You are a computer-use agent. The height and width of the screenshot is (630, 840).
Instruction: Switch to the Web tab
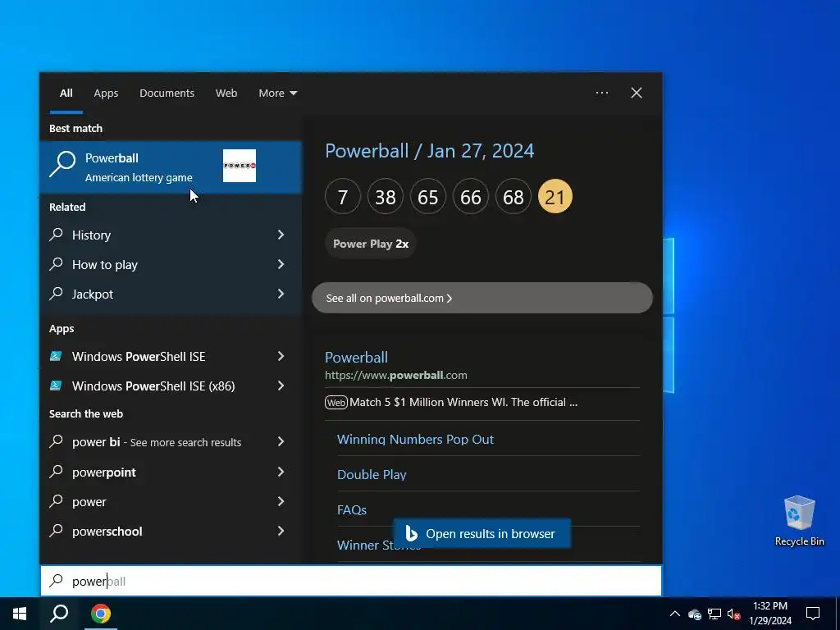click(x=226, y=94)
